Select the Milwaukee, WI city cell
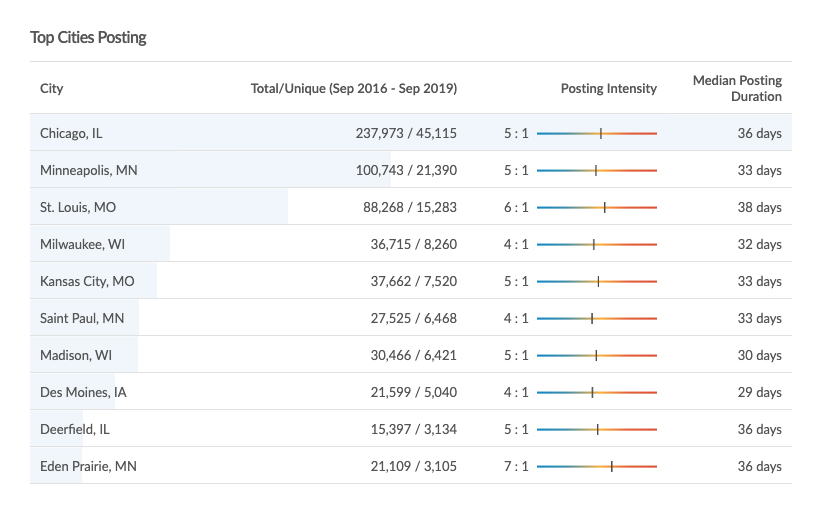The width and height of the screenshot is (822, 514). point(82,244)
